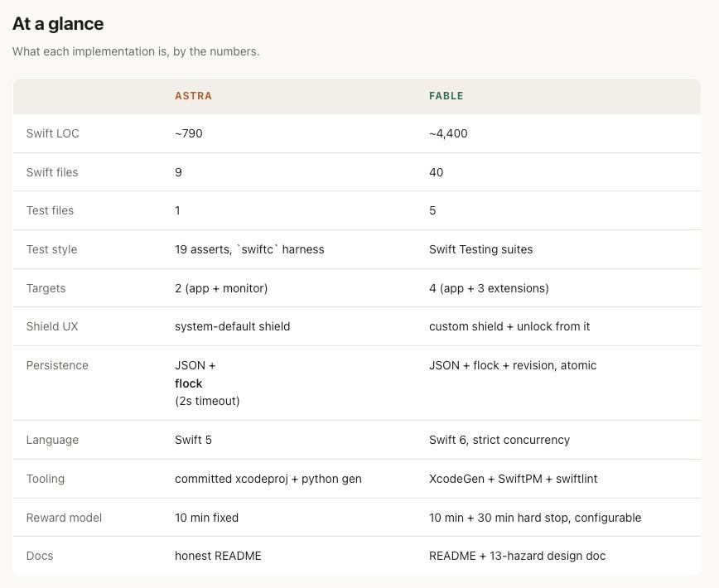
Task: Select the 'At a glance' heading
Action: 58,24
